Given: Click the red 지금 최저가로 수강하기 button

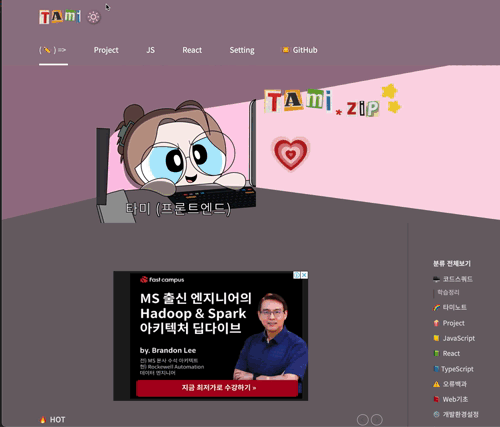Looking at the screenshot, I should tap(217, 388).
